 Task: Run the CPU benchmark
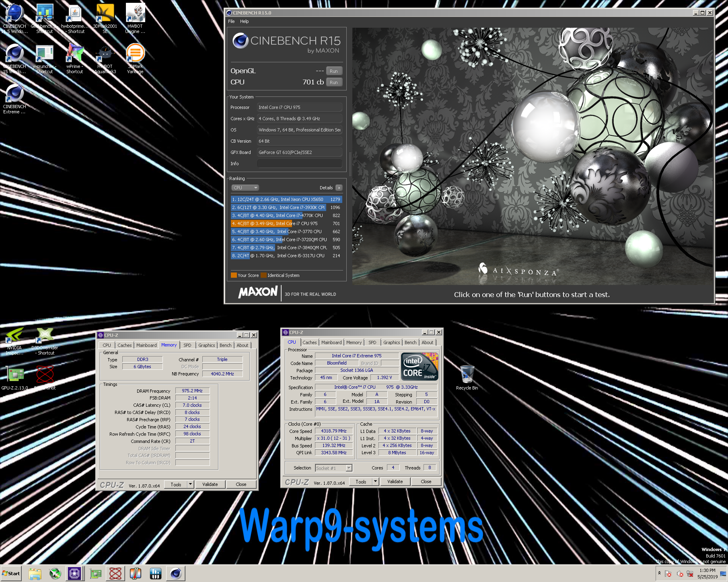pos(334,82)
